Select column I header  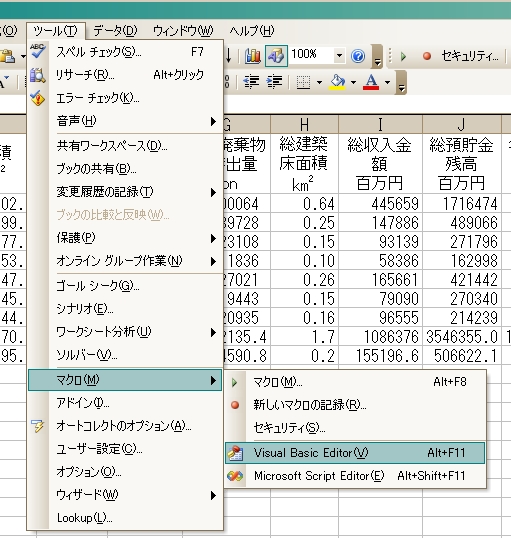(x=380, y=125)
